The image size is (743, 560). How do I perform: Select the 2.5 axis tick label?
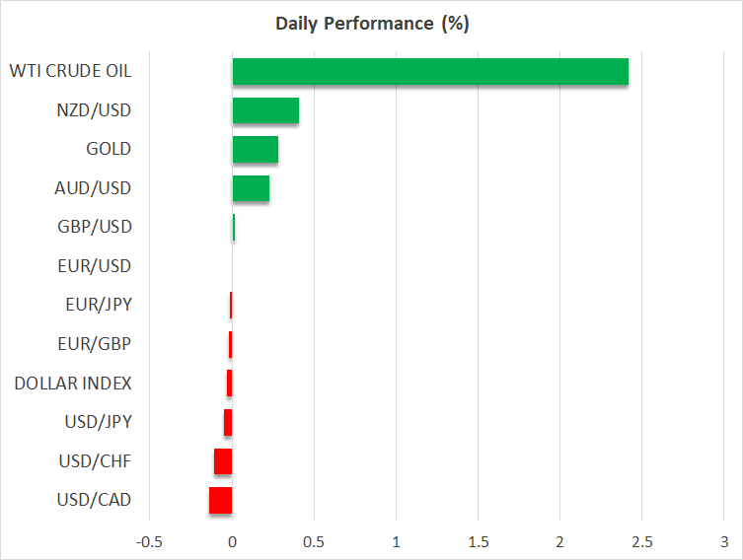[x=641, y=542]
